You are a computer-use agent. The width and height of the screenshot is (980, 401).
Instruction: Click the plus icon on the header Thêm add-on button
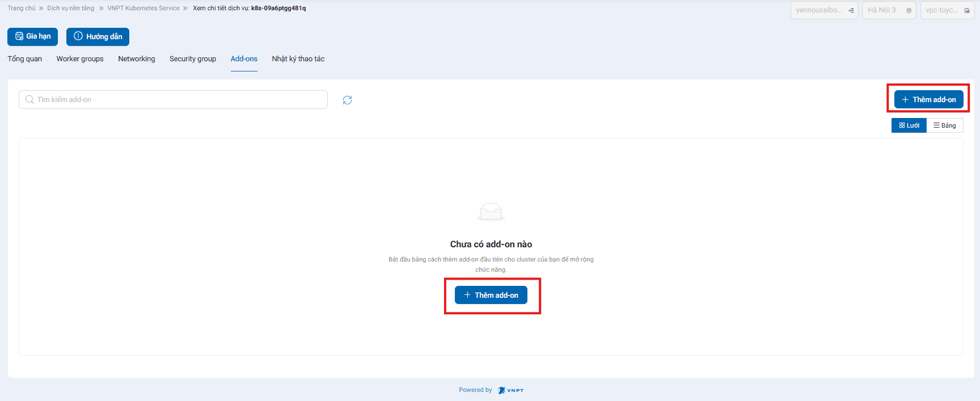pyautogui.click(x=905, y=100)
